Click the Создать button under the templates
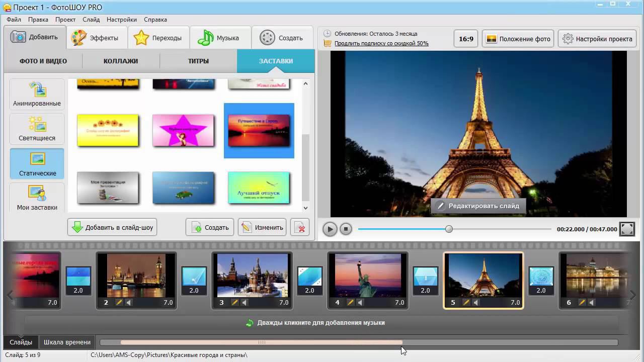The width and height of the screenshot is (644, 362). [x=210, y=227]
